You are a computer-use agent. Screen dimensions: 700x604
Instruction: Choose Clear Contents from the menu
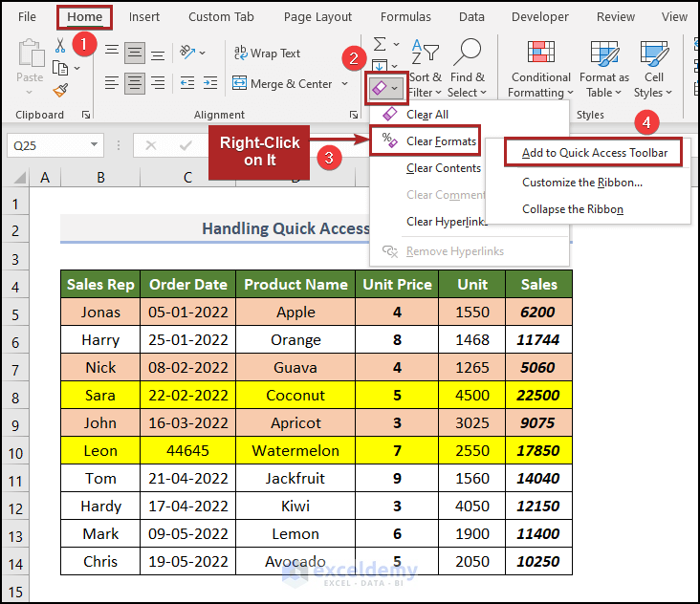[443, 168]
